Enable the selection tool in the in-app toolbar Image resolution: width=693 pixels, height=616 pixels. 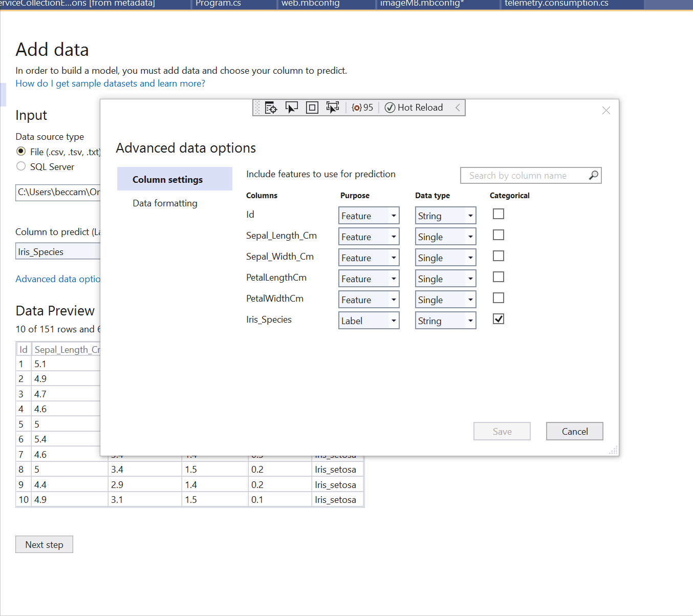291,108
